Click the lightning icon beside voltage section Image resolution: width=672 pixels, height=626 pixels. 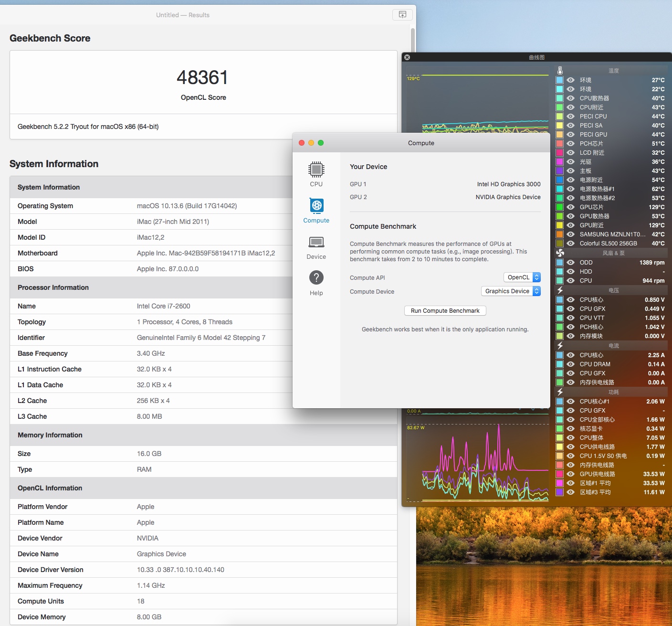pyautogui.click(x=560, y=290)
